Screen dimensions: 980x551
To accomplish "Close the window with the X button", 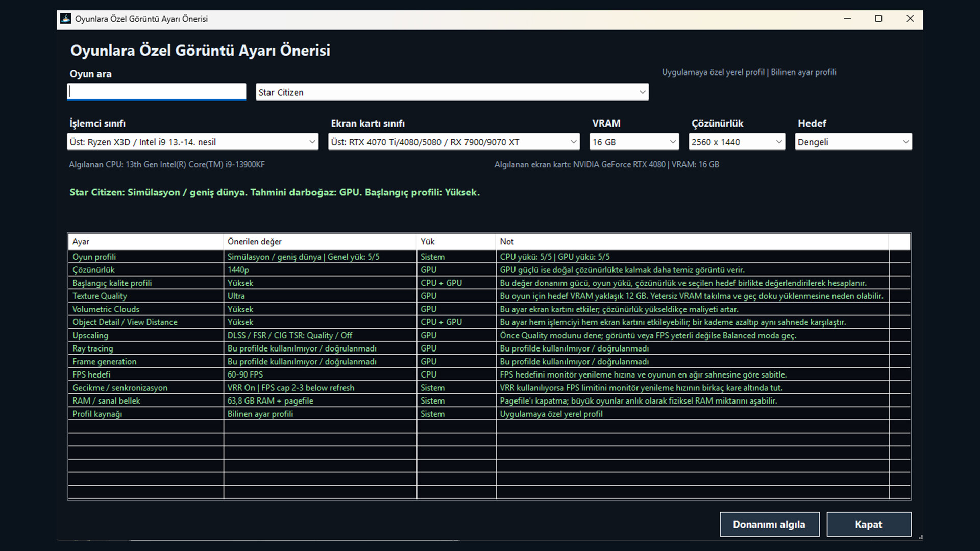I will (910, 19).
